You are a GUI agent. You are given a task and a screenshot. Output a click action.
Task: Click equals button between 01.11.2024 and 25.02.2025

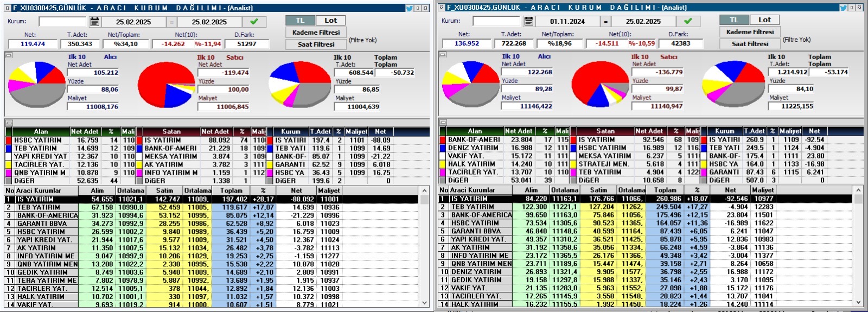[x=605, y=21]
